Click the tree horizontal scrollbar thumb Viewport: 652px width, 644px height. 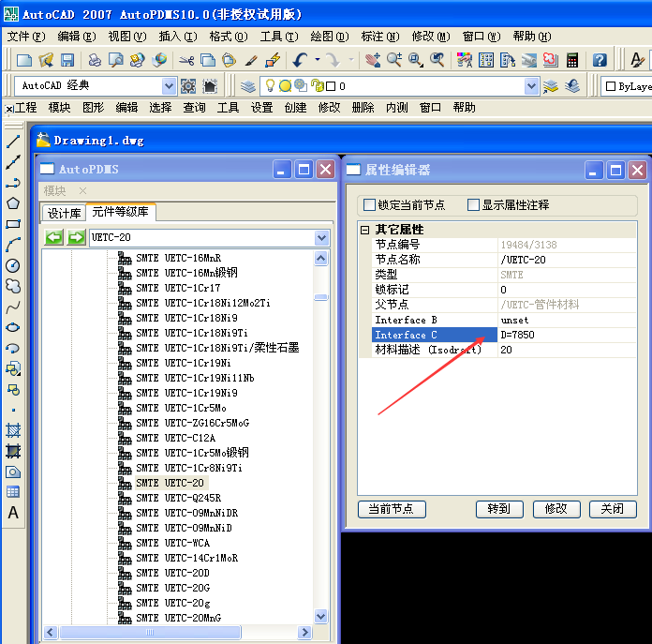pos(150,633)
